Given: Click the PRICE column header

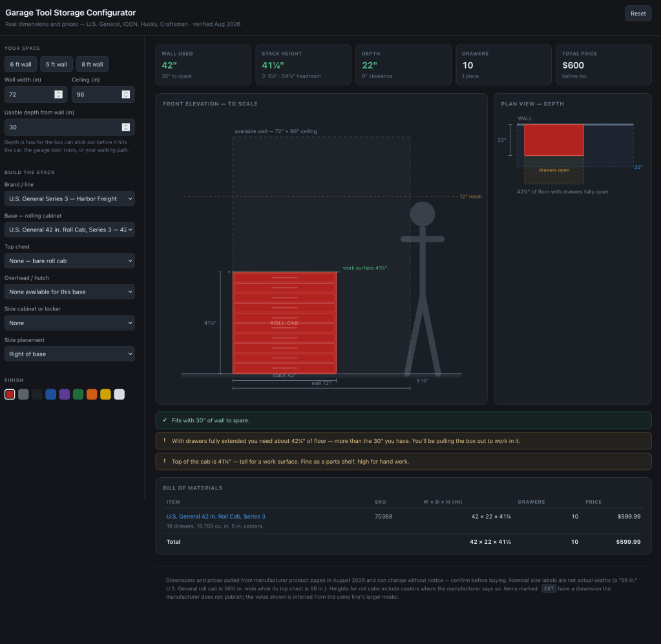Looking at the screenshot, I should pyautogui.click(x=593, y=502).
